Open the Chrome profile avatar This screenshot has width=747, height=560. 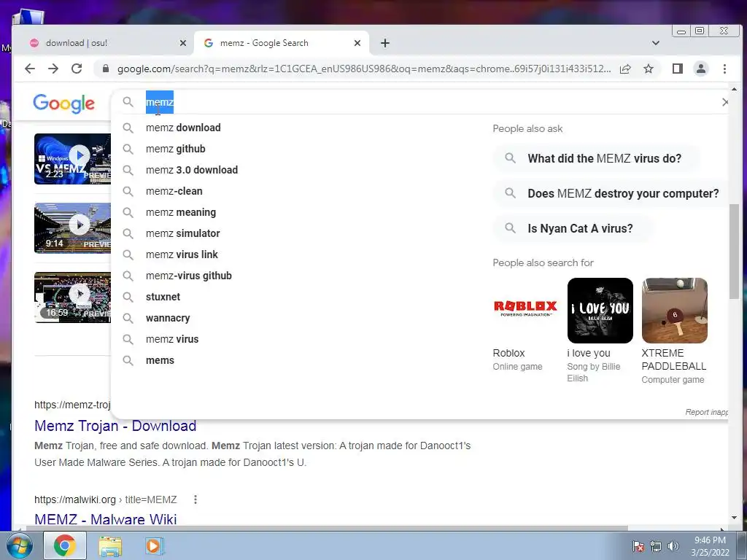[x=701, y=69]
